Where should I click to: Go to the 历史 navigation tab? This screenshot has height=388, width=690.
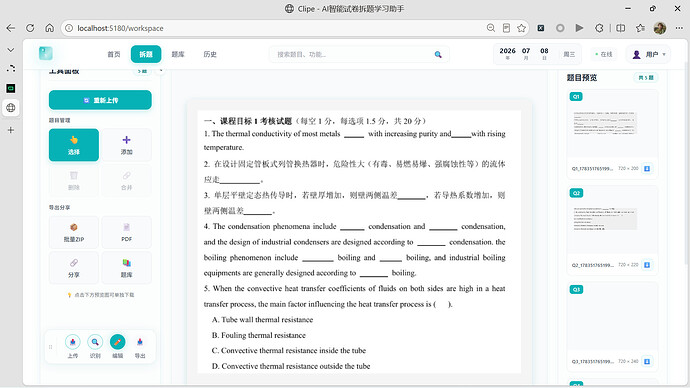tap(210, 54)
